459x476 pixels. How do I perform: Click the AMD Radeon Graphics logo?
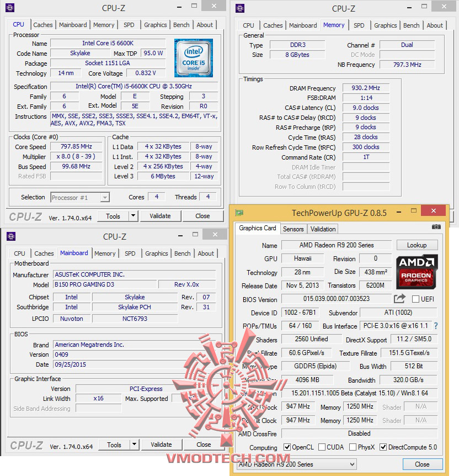(417, 271)
